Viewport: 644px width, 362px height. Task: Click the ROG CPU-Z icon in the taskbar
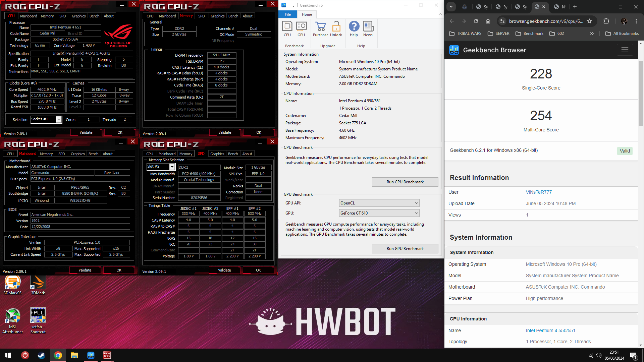coord(107,355)
